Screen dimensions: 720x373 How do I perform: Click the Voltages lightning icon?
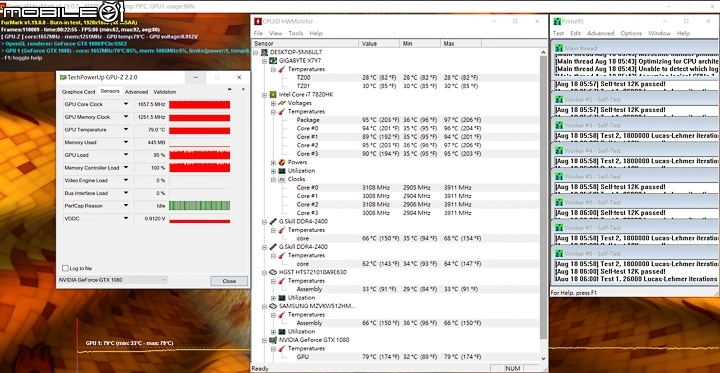(x=281, y=103)
